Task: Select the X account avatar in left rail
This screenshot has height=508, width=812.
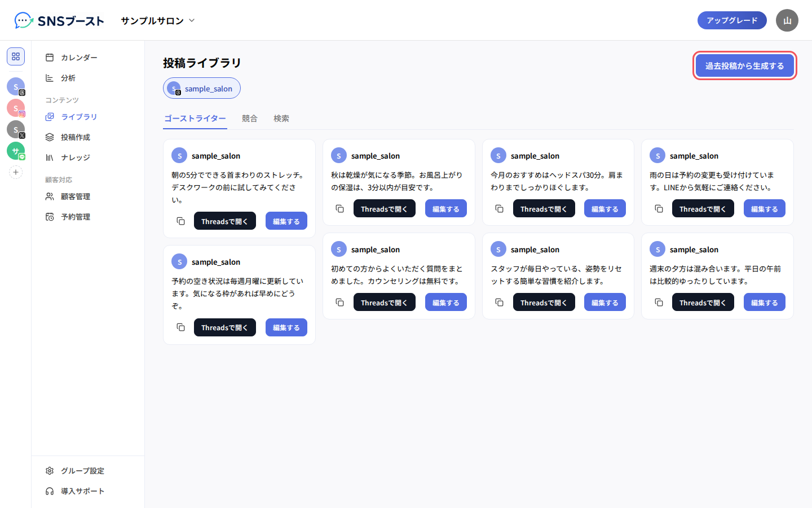Action: pyautogui.click(x=16, y=129)
